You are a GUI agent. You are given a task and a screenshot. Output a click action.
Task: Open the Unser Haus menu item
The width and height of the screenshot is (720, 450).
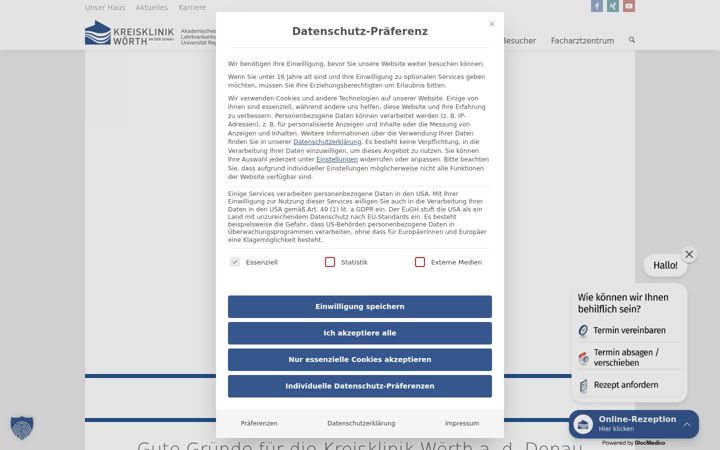[x=105, y=7]
